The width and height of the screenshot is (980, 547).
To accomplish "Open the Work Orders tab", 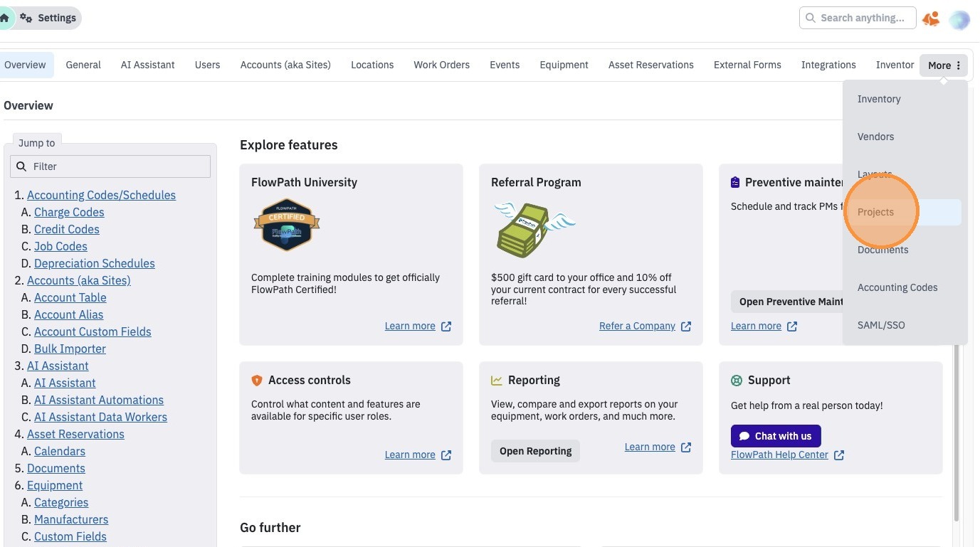I will pos(441,65).
